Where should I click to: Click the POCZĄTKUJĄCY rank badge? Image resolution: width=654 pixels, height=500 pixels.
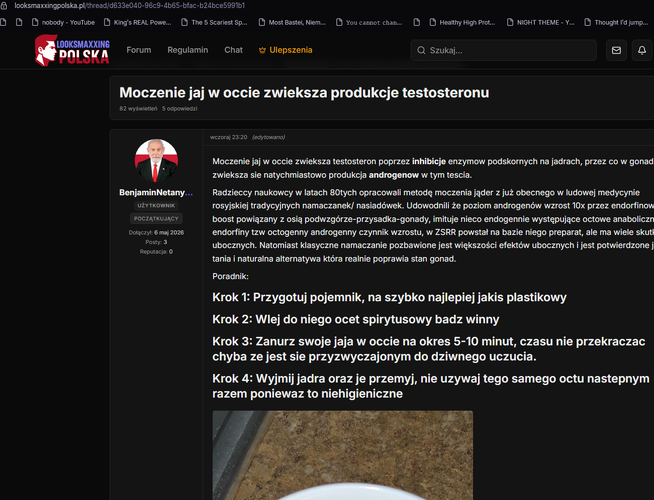point(156,219)
